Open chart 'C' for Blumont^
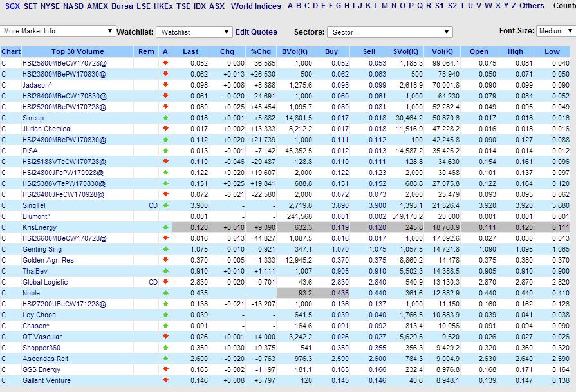 (x=4, y=216)
